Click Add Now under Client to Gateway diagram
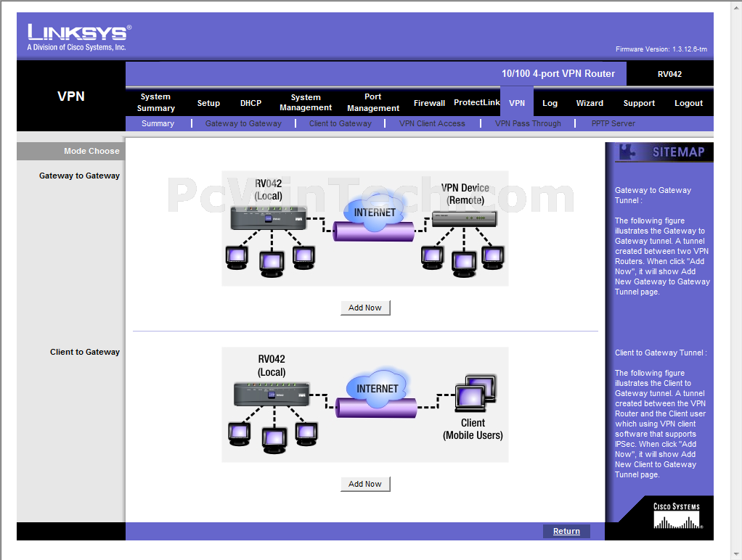This screenshot has width=742, height=560. [x=365, y=485]
